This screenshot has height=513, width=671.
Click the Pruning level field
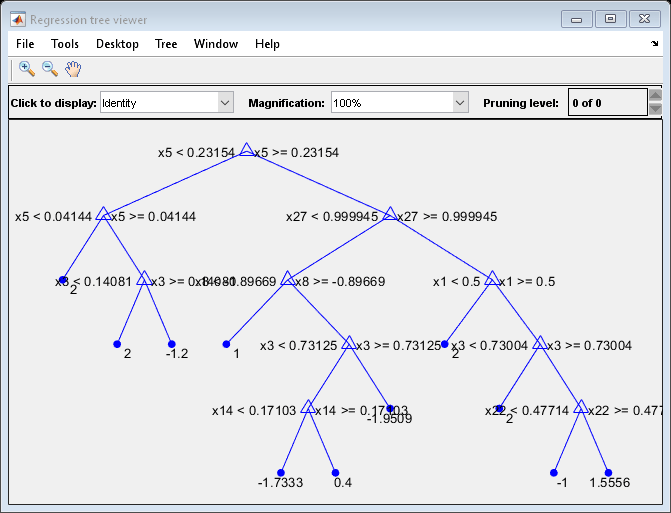[606, 103]
